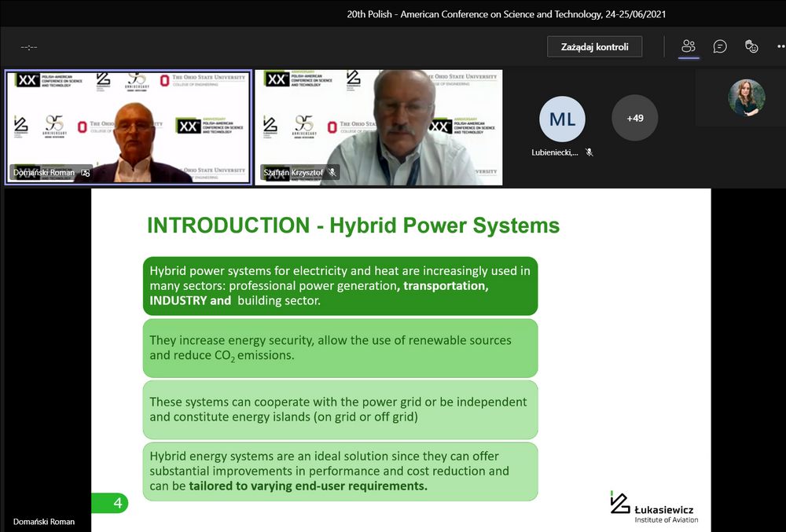This screenshot has height=532, width=786.
Task: Click the meeting timer display
Action: (29, 47)
